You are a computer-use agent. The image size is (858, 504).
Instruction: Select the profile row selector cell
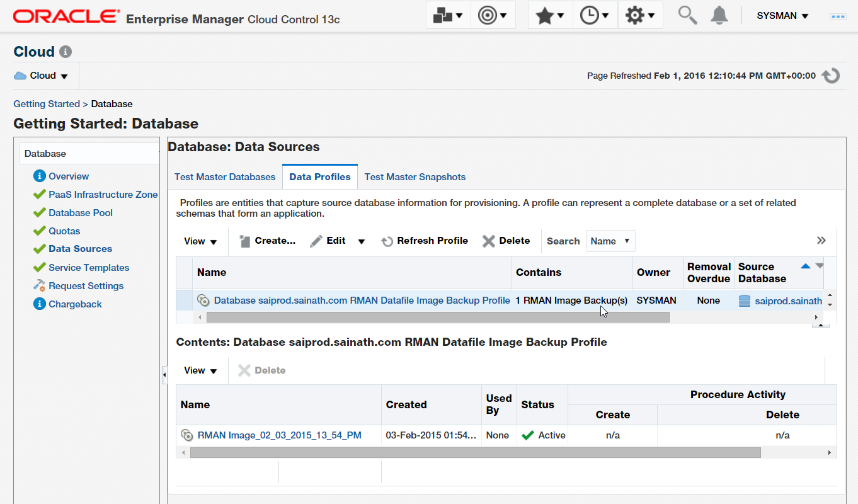[x=185, y=301]
